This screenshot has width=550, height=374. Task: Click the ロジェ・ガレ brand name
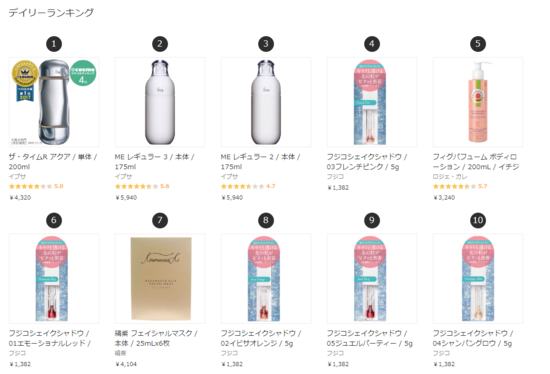(x=450, y=176)
